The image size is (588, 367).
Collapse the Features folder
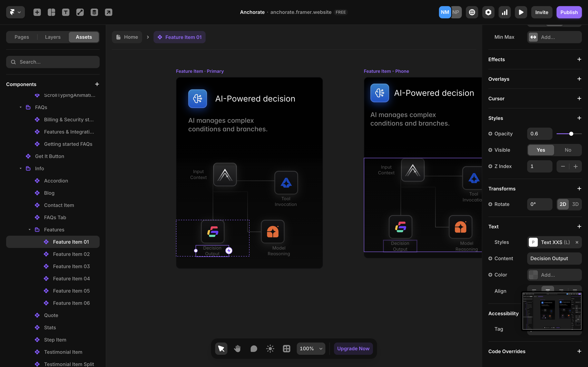click(29, 230)
